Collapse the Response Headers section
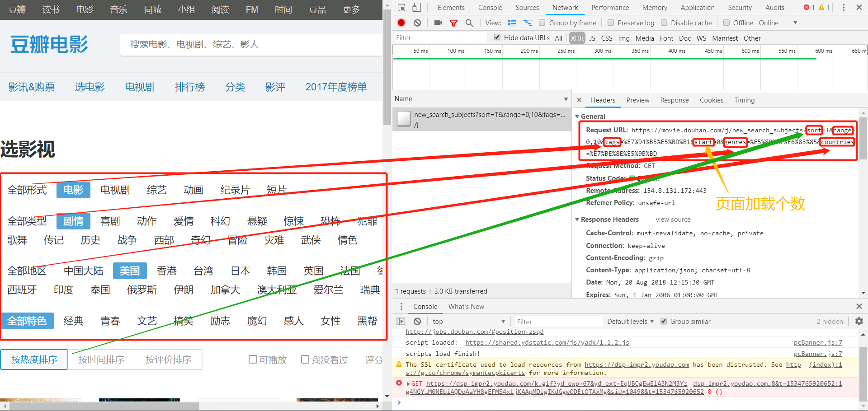Viewport: 868px width, 411px height. pyautogui.click(x=577, y=220)
